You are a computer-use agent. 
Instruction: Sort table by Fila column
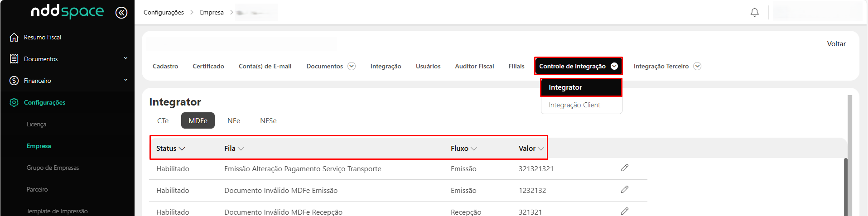234,149
